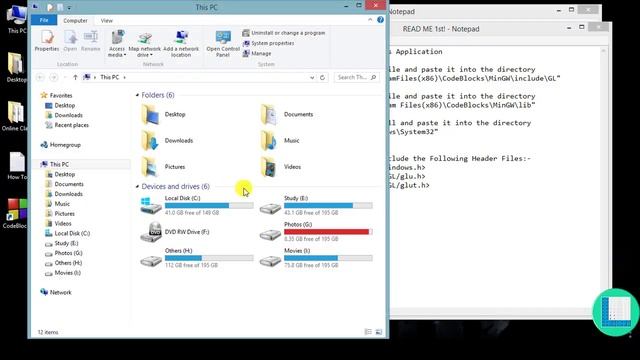Select the Movies (I:) drive icon
640x360 pixels.
(x=270, y=261)
